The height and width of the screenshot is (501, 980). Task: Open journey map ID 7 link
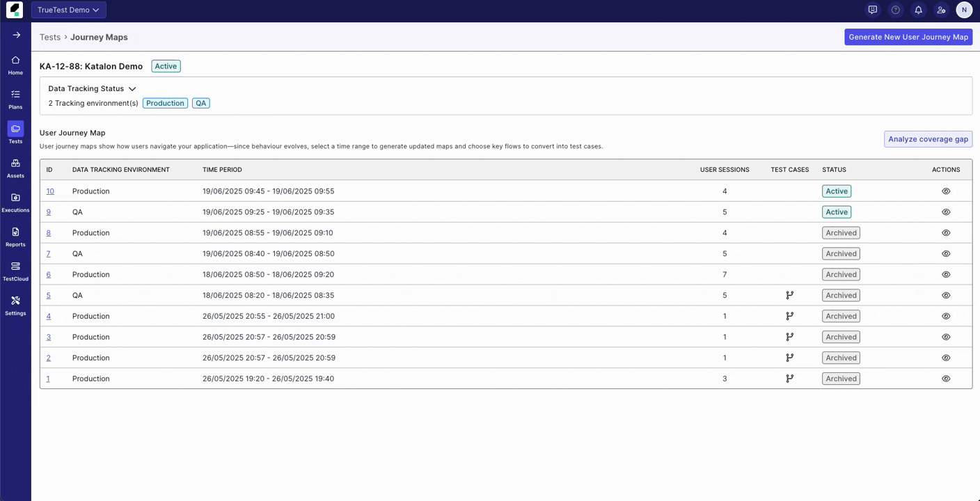[x=49, y=253]
